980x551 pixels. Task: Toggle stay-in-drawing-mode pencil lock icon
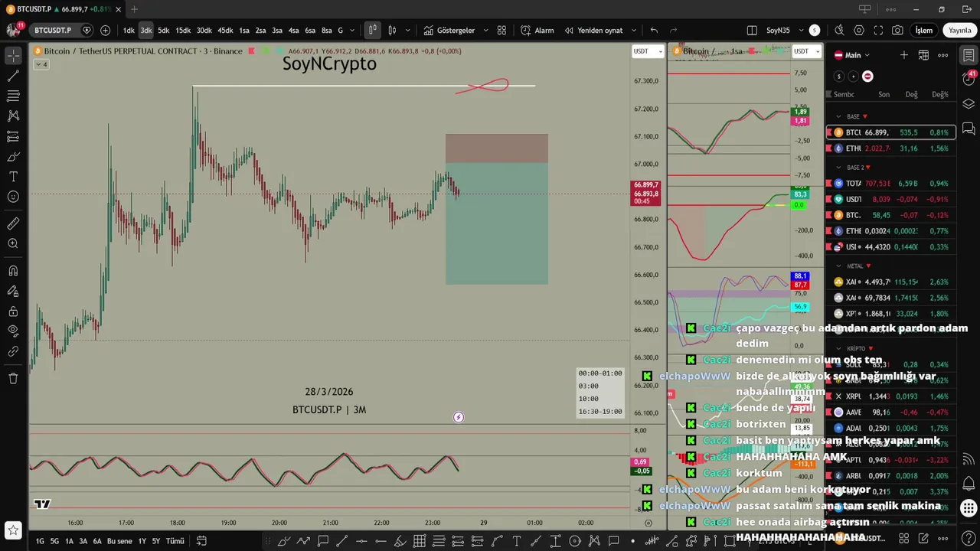13,291
